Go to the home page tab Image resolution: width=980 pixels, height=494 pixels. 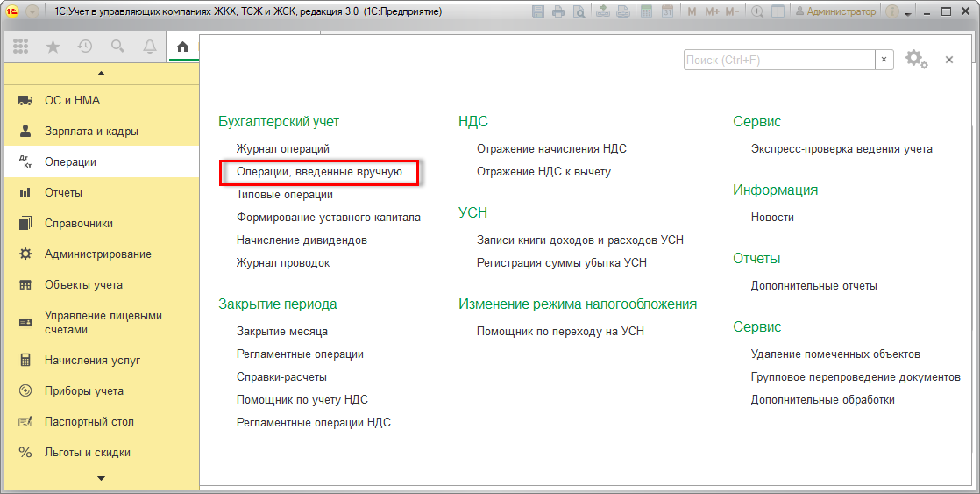(x=182, y=47)
